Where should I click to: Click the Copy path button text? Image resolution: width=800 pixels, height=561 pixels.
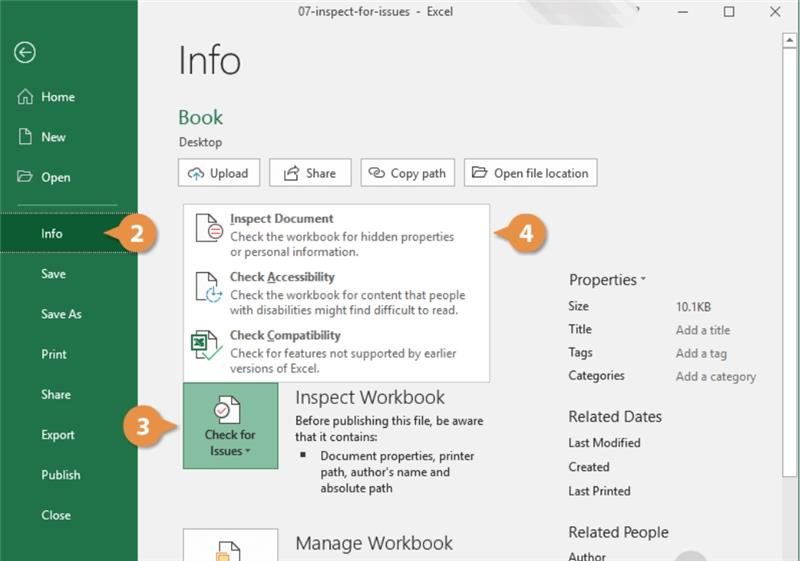pyautogui.click(x=418, y=173)
